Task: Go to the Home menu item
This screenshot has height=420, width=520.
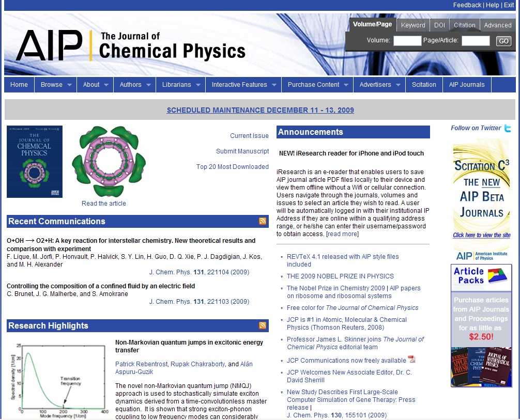Action: coord(19,85)
